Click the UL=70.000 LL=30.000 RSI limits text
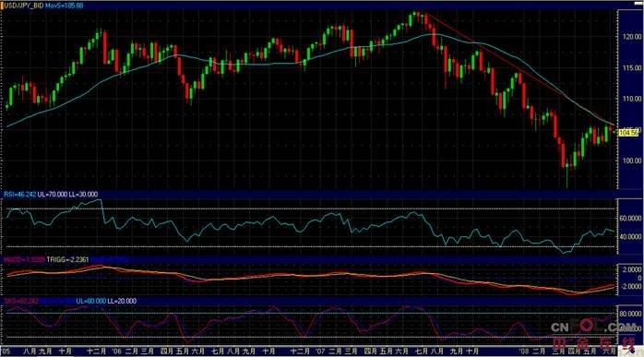Viewport: 644px width, 357px height. click(67, 195)
